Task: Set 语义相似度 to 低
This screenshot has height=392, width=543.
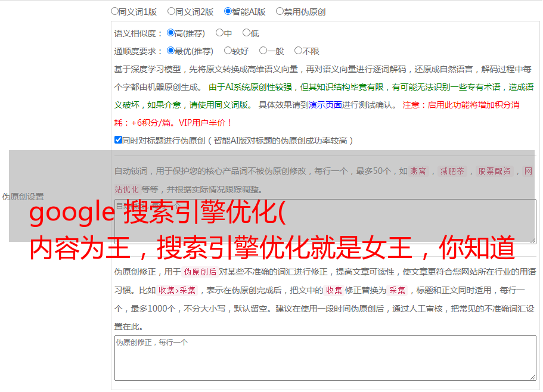Action: [247, 33]
